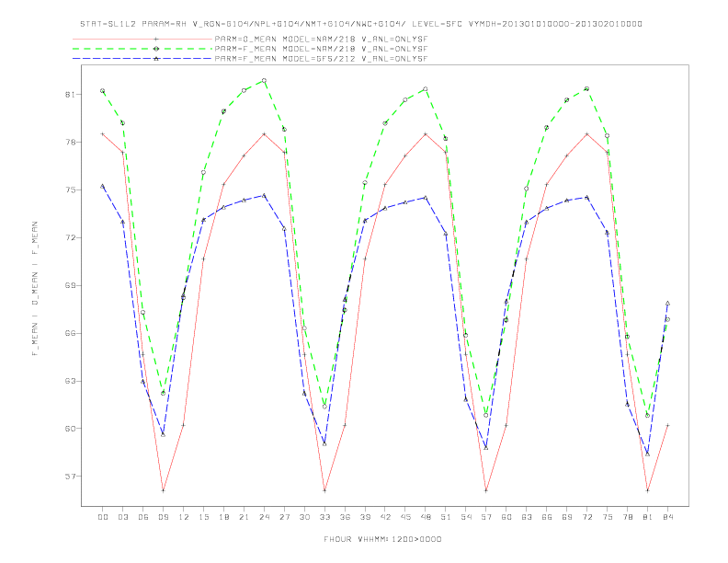The width and height of the screenshot is (728, 563).
Task: Click x-axis tick label 66
Action: [x=547, y=517]
